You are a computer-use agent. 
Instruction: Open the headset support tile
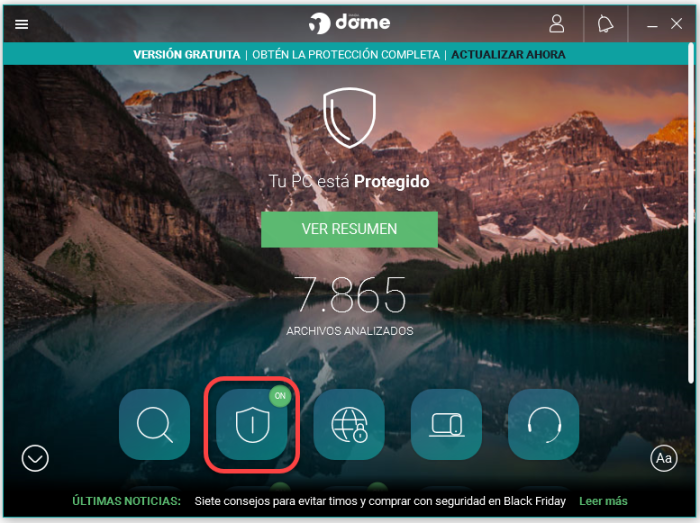[x=544, y=424]
